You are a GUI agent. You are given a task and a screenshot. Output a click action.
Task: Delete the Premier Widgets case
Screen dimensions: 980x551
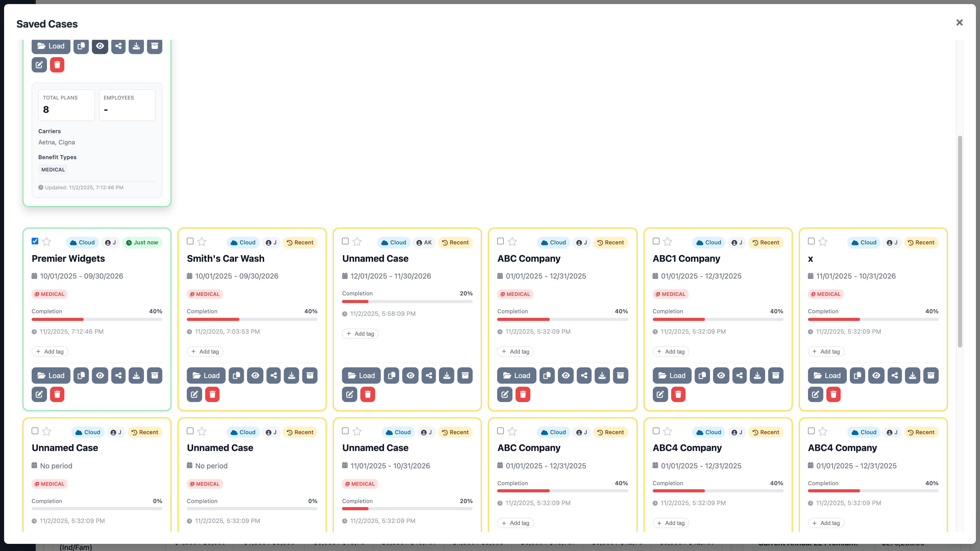57,394
